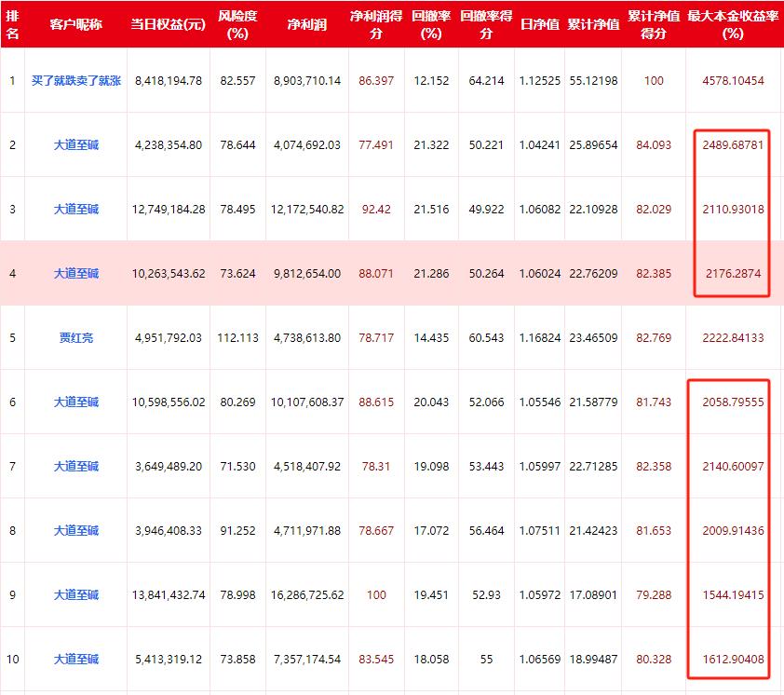Select net profit 4,074,692.03
The image size is (784, 695).
307,145
